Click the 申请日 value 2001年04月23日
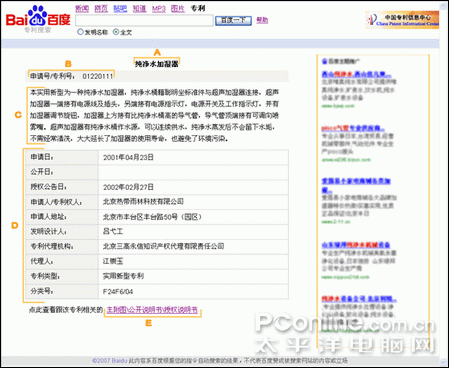449x368 pixels. coord(128,157)
